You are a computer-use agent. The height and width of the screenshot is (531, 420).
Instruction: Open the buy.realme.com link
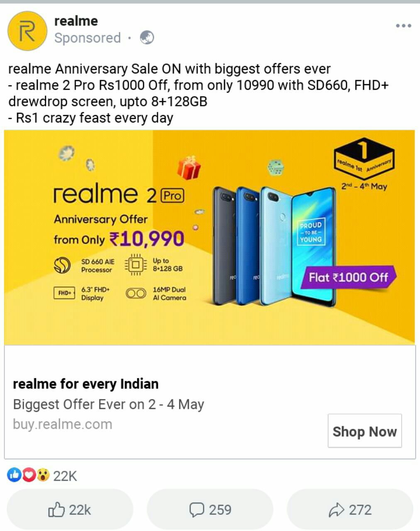pos(63,424)
